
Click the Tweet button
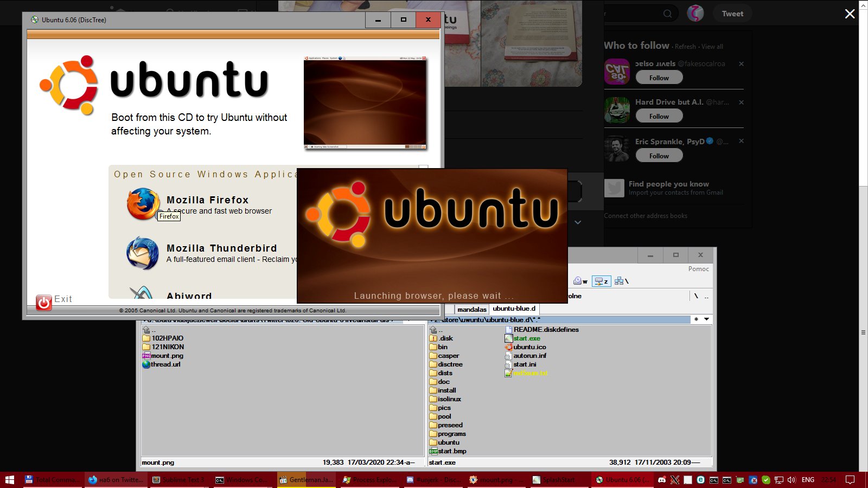pos(732,14)
